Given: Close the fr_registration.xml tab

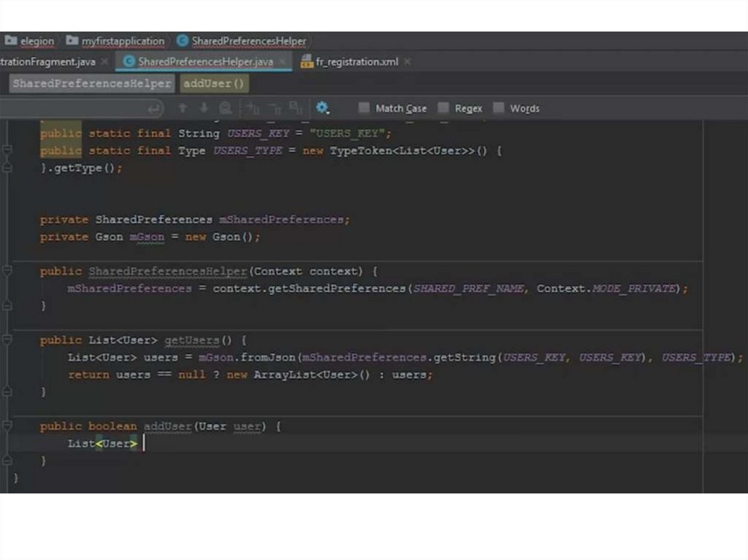Looking at the screenshot, I should 408,62.
